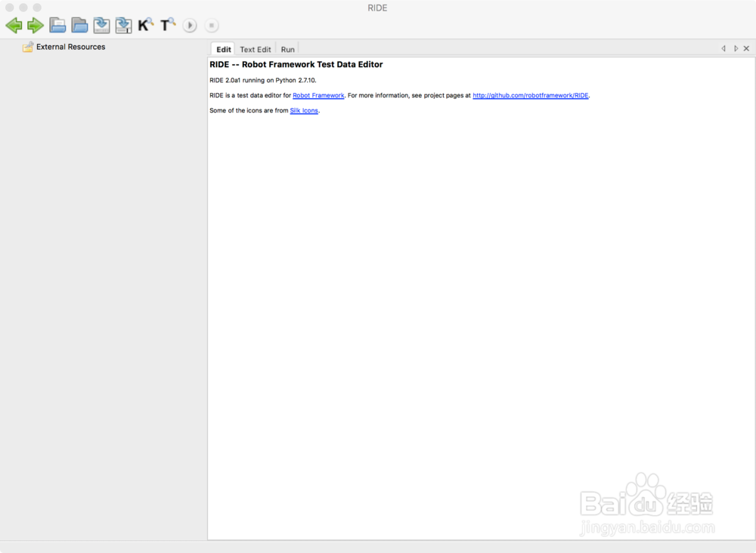Image resolution: width=756 pixels, height=553 pixels.
Task: Close the RIDE window
Action: (x=10, y=8)
